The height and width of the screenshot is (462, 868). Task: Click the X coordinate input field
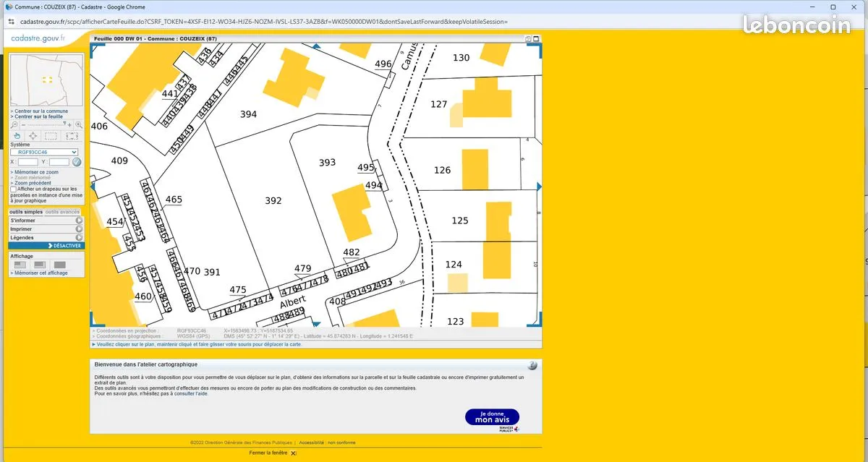[x=27, y=162]
